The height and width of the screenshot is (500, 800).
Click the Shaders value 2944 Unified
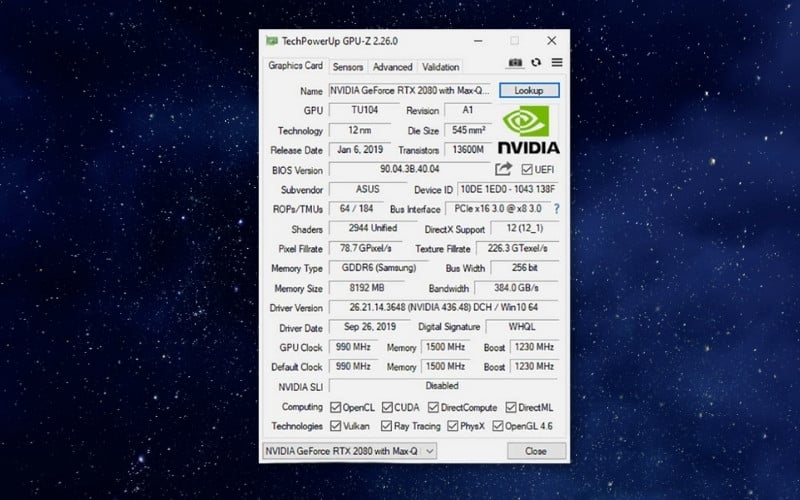tap(373, 228)
